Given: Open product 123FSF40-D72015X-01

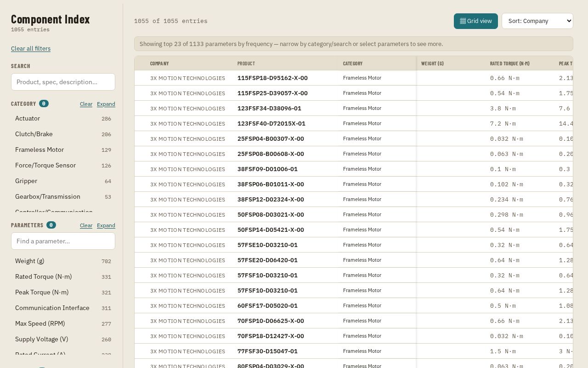Looking at the screenshot, I should (x=271, y=124).
